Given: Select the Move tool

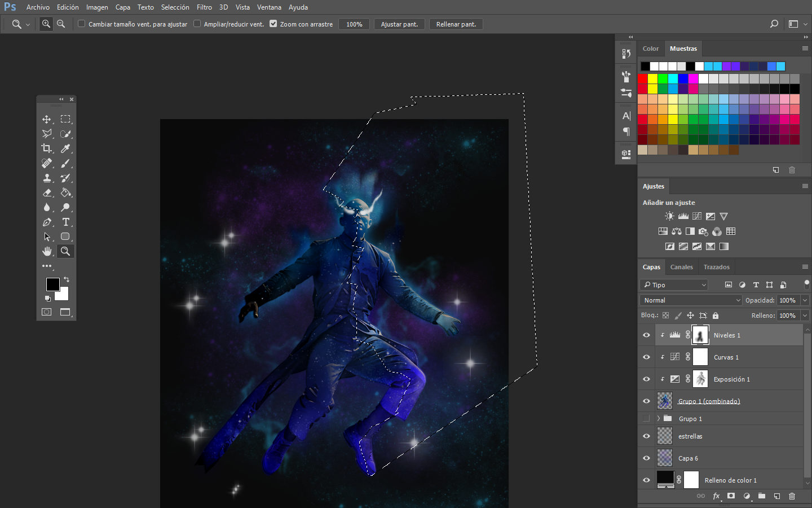Looking at the screenshot, I should (x=47, y=119).
